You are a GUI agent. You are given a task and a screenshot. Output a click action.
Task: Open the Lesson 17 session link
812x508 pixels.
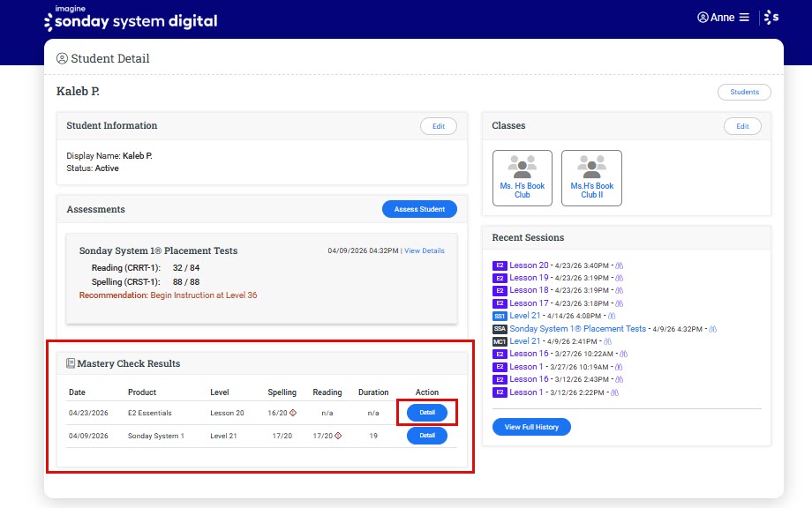click(x=529, y=303)
